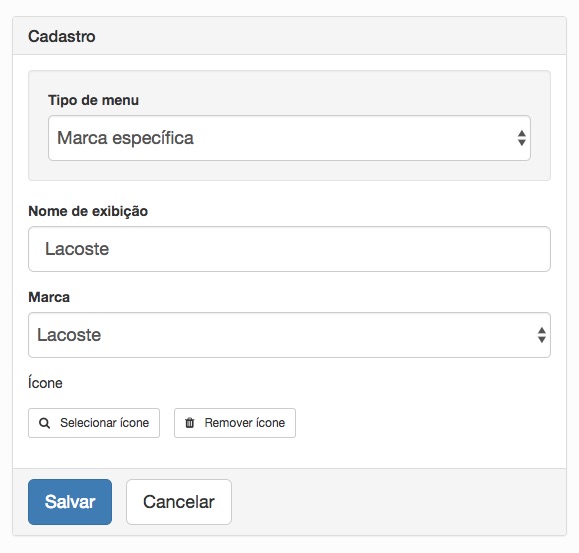Click the 'Marca' field label
The height and width of the screenshot is (553, 579).
click(49, 298)
